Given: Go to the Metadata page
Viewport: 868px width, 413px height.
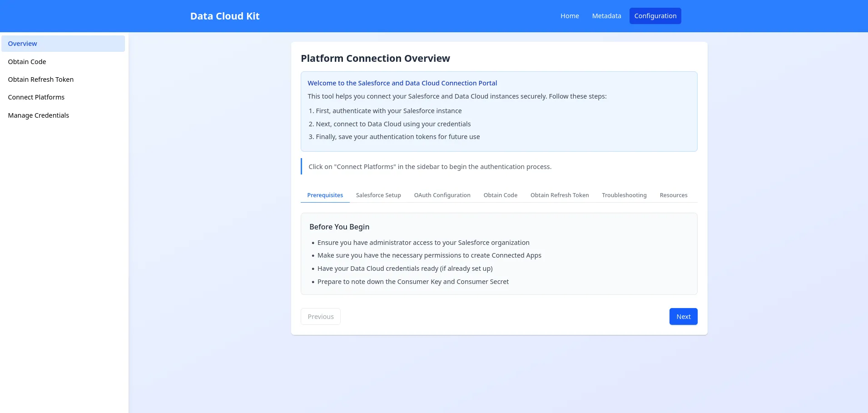Looking at the screenshot, I should click(x=606, y=16).
